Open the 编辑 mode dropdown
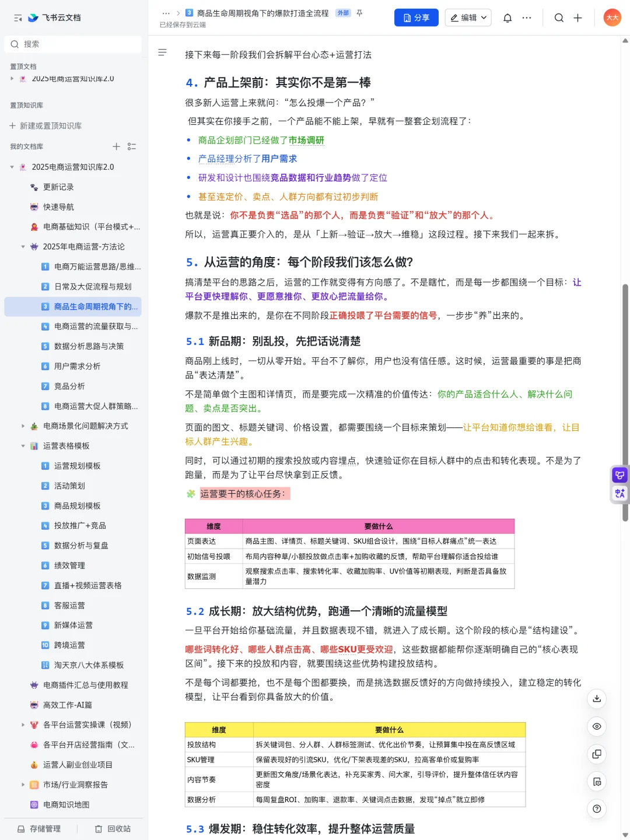Screen dimensions: 630x840 [x=468, y=18]
